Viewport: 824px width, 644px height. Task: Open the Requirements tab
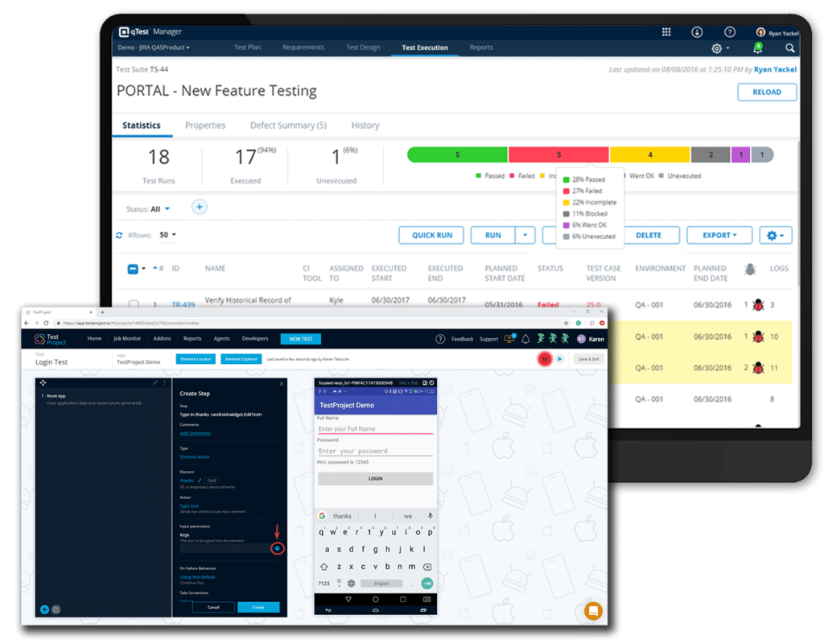point(303,47)
